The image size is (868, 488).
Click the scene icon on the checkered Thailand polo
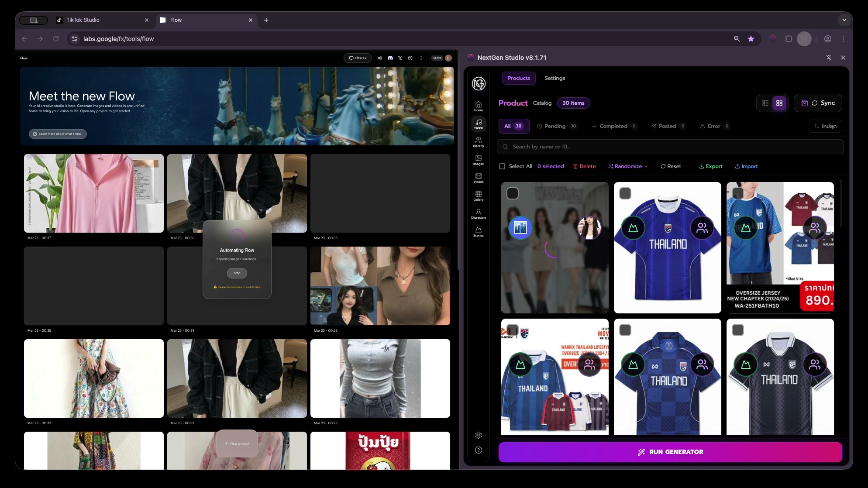click(x=633, y=364)
